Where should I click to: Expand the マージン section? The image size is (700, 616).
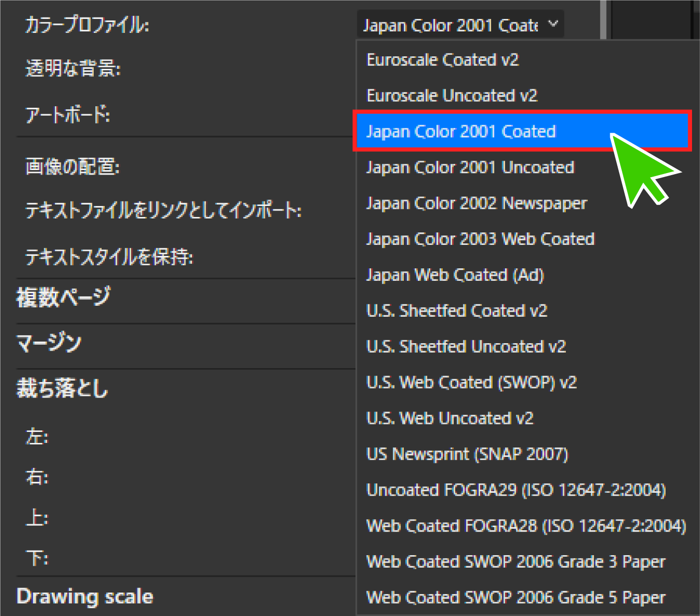tap(49, 343)
